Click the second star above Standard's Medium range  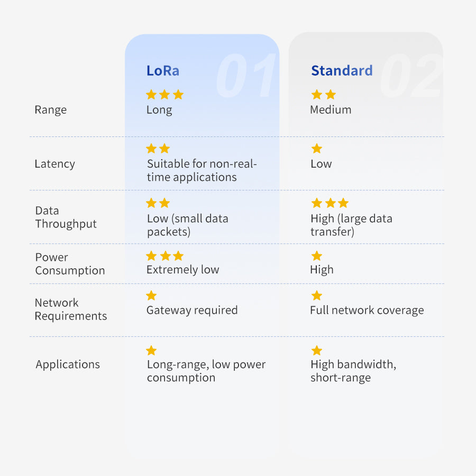coord(331,95)
